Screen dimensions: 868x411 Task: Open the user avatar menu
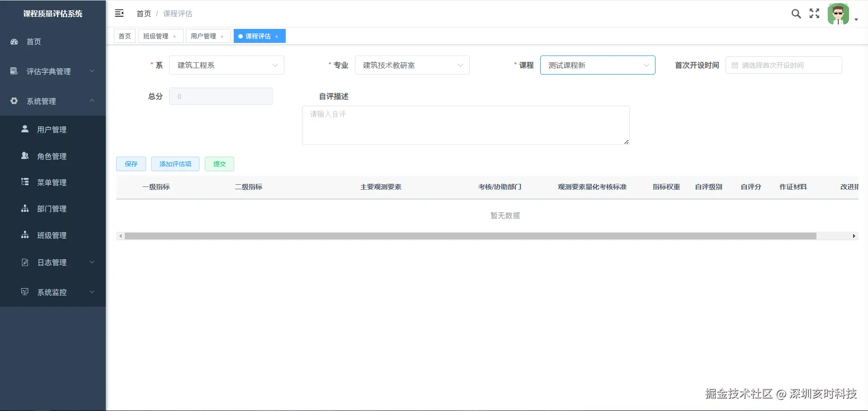coord(838,14)
